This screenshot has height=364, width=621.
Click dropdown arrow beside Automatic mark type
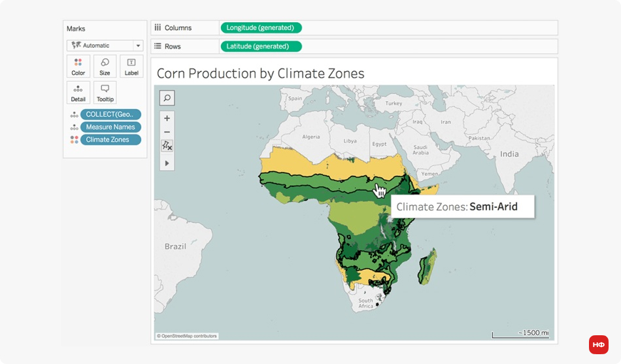[138, 46]
